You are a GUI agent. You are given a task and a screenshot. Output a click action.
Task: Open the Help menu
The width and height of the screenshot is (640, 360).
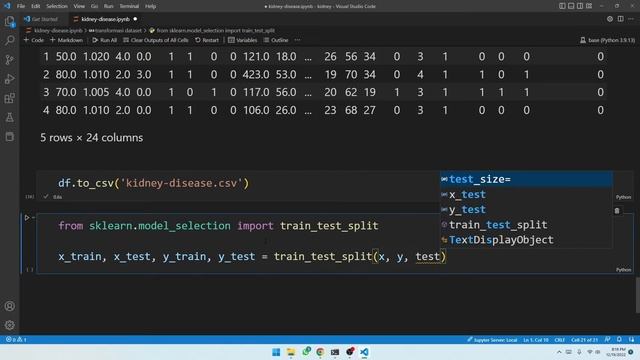point(151,6)
